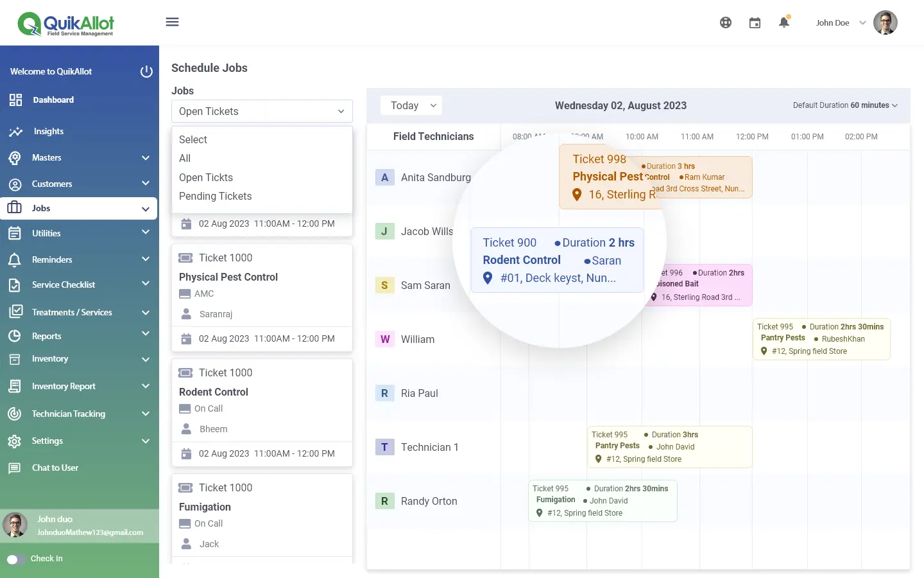
Task: Open the Reports section icon
Action: pos(14,335)
